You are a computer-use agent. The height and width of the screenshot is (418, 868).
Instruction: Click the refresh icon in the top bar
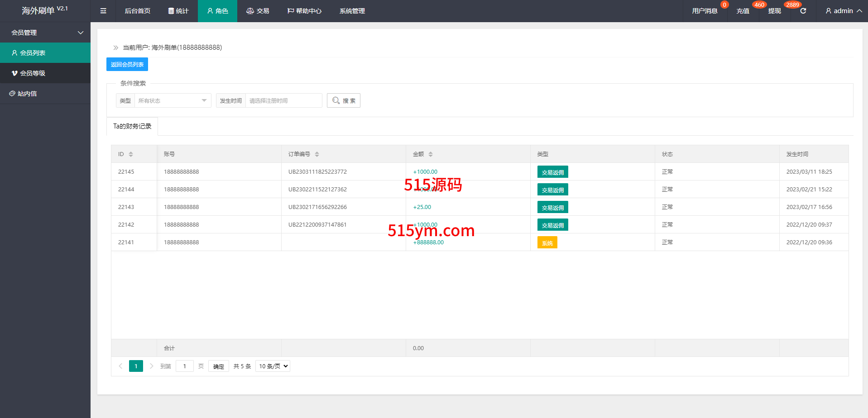coord(803,11)
